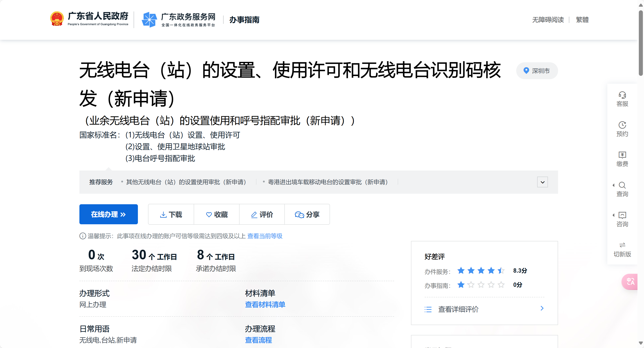Open the 客服 headset icon in sidebar
Screen dimensions: 644x348
click(x=622, y=95)
